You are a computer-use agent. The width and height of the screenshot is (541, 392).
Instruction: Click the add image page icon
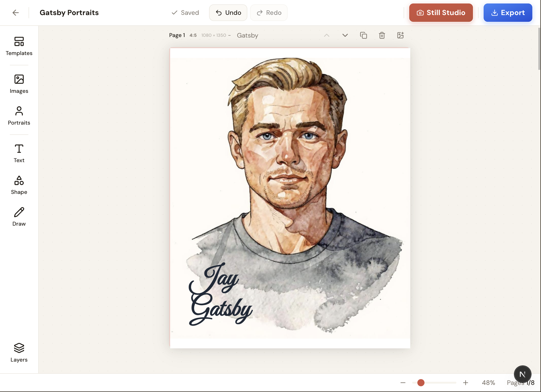click(x=400, y=35)
